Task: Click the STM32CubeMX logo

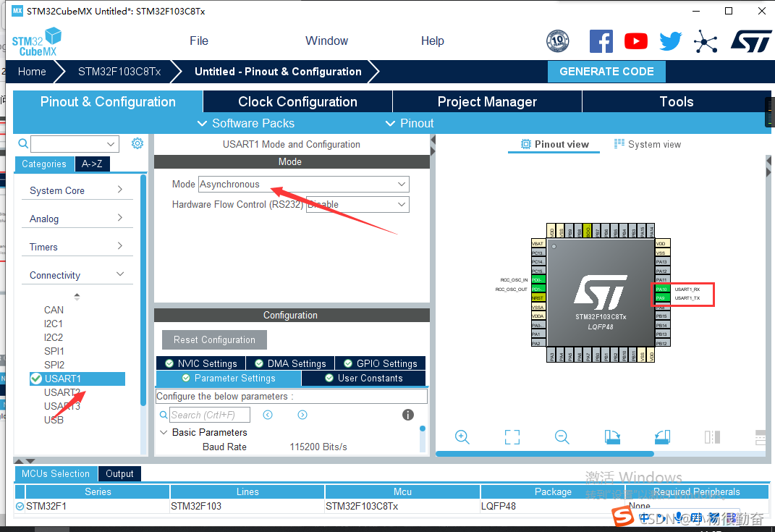Action: (37, 43)
